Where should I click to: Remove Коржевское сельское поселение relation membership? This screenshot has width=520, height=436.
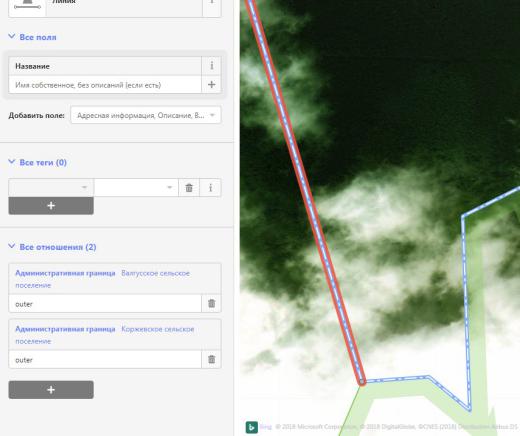(211, 359)
